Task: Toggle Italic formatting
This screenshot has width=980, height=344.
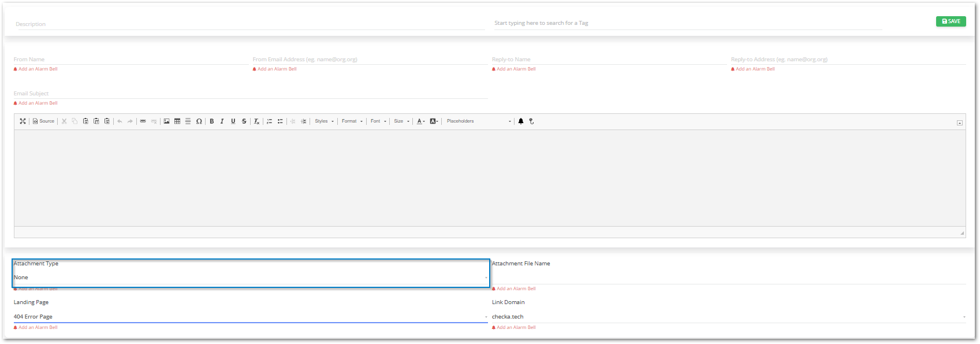Action: tap(222, 121)
